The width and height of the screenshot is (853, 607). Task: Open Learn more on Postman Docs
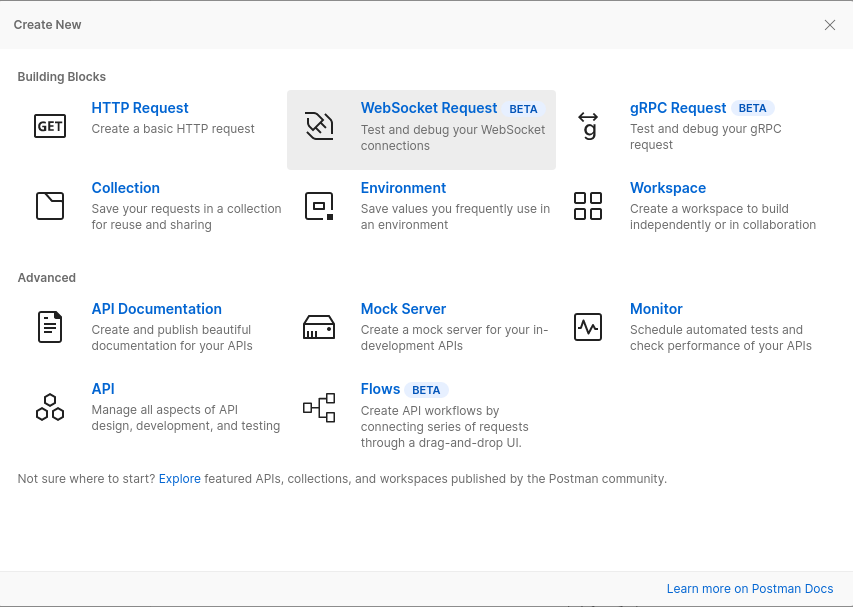[x=750, y=589]
